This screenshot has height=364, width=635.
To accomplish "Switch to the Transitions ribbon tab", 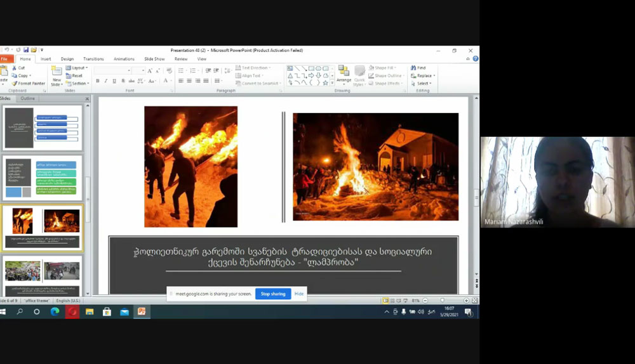I will (93, 59).
